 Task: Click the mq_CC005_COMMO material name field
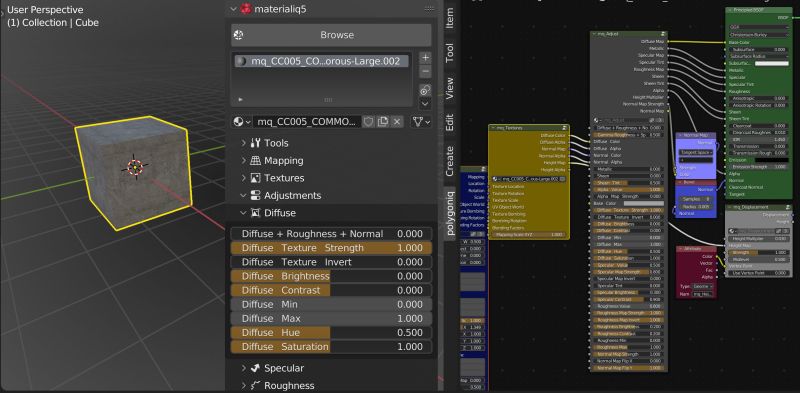pos(307,122)
